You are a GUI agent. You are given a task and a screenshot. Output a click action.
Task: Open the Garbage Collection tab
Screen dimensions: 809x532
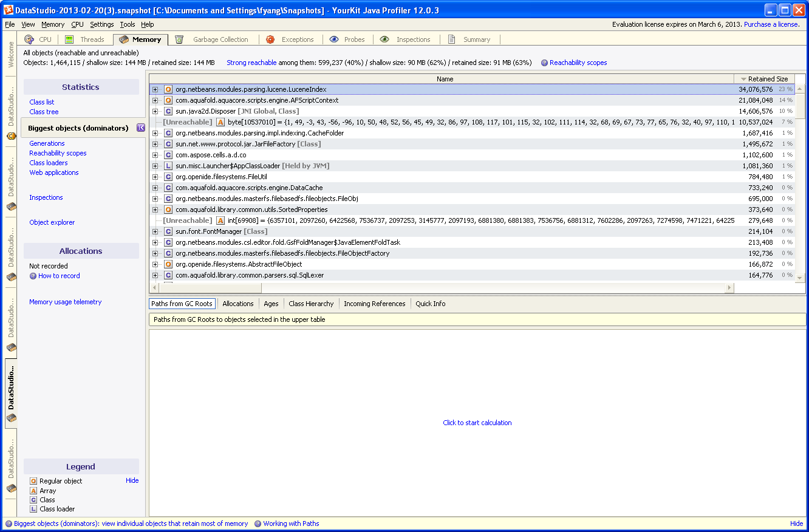tap(211, 39)
